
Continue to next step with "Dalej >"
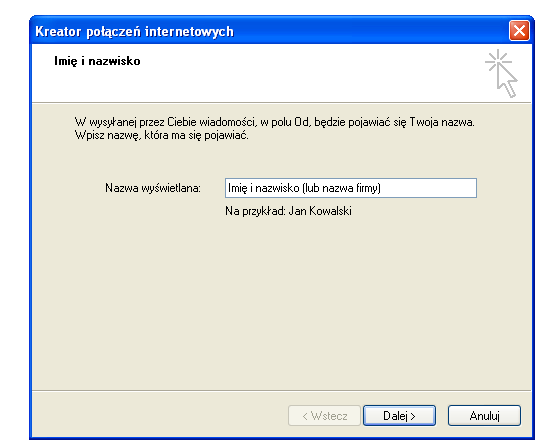point(399,416)
